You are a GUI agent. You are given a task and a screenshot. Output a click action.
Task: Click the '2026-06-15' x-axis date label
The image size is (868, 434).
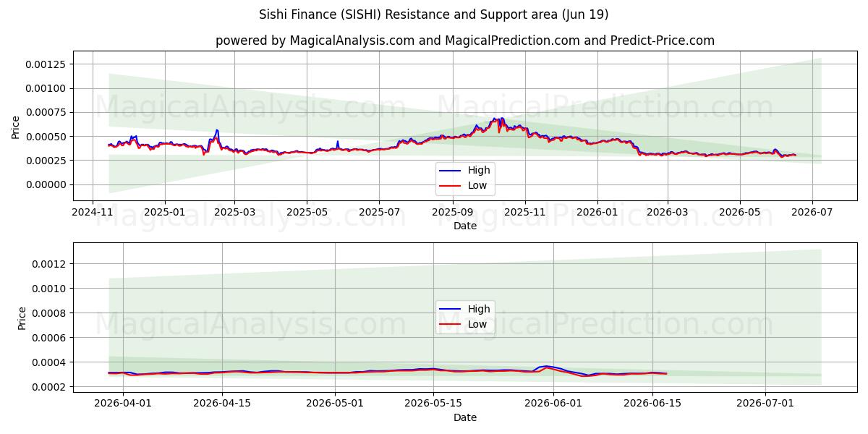tap(653, 404)
